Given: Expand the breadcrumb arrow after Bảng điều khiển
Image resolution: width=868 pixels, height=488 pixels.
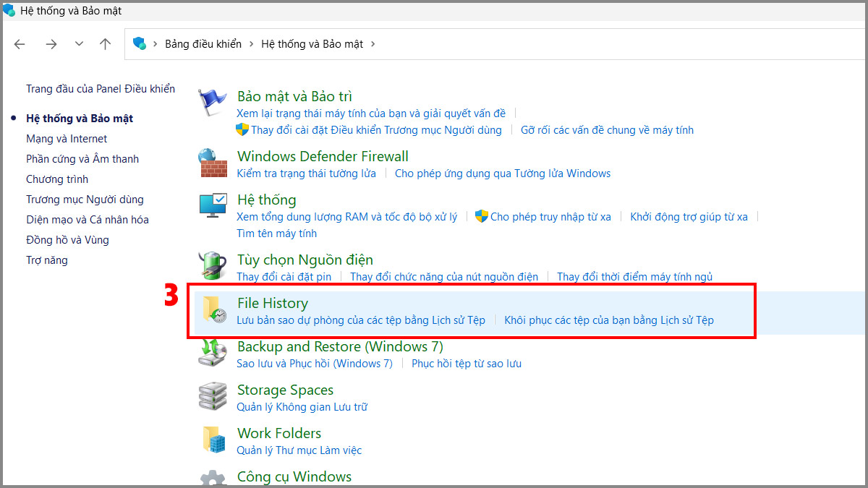Looking at the screenshot, I should (253, 43).
